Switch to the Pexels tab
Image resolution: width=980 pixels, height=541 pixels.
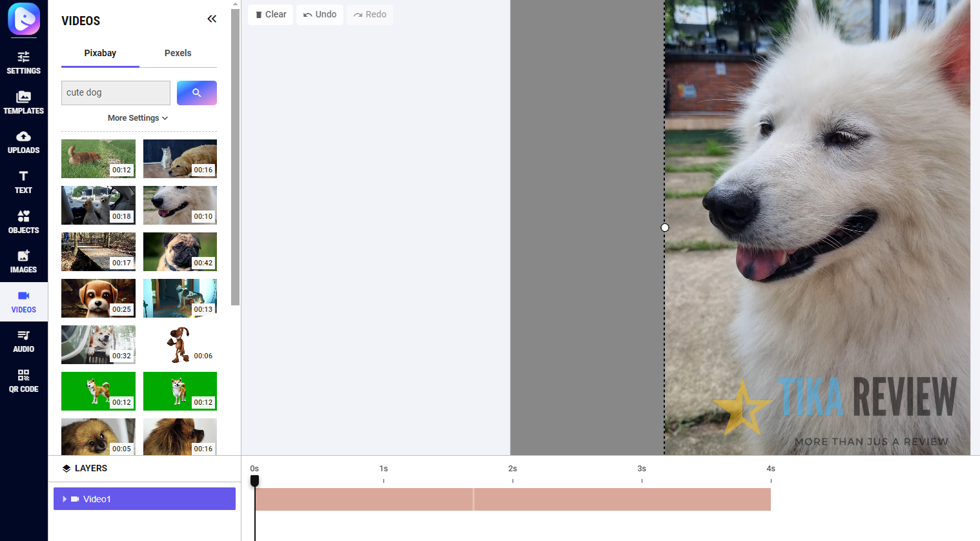coord(178,54)
